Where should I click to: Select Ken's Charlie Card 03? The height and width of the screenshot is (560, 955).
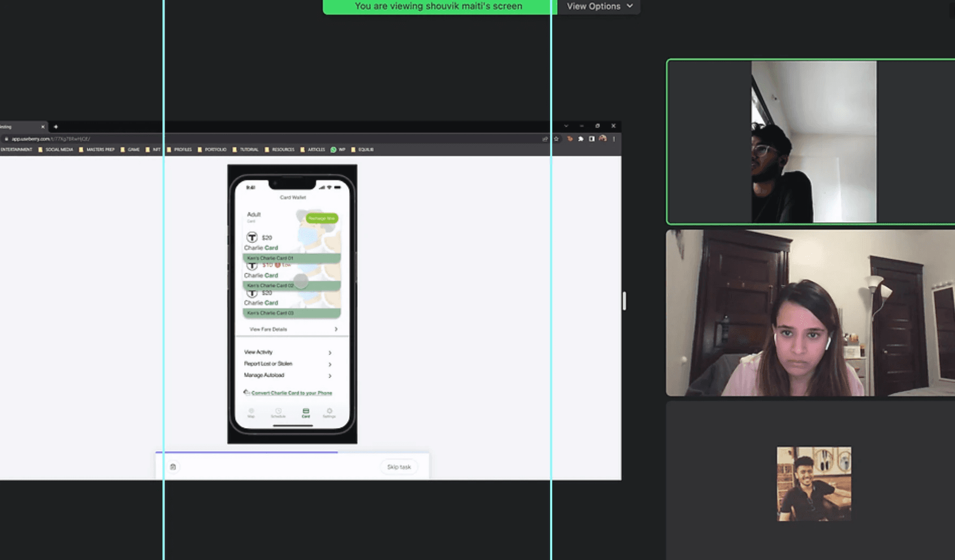(x=292, y=313)
